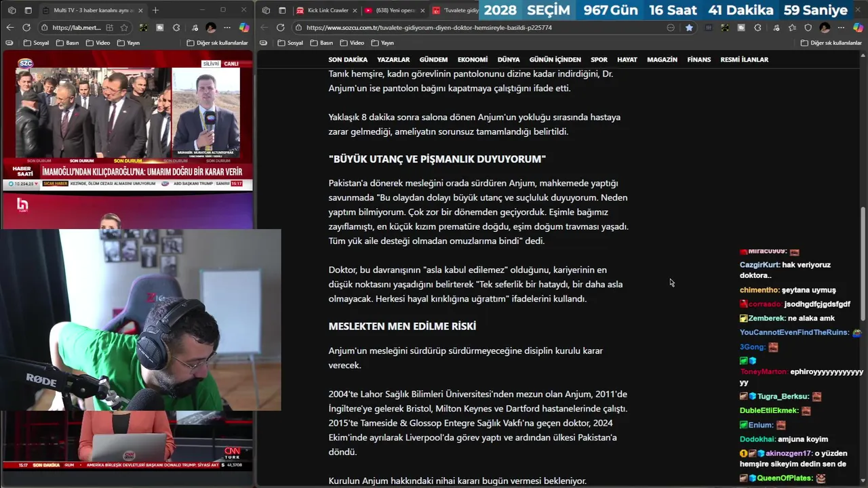
Task: Select the Tuvalete gidiyorum Sözcü tab
Action: [455, 10]
